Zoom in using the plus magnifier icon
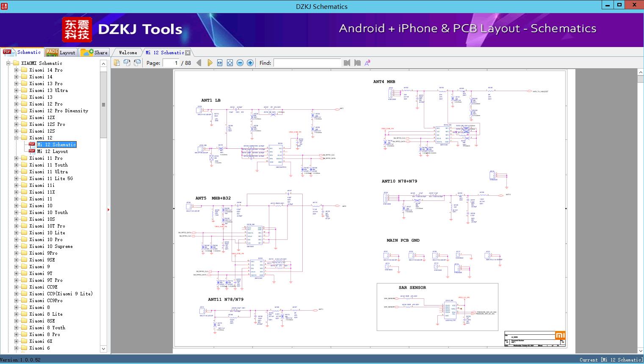Viewport: 644px width, 364px height. pos(250,62)
